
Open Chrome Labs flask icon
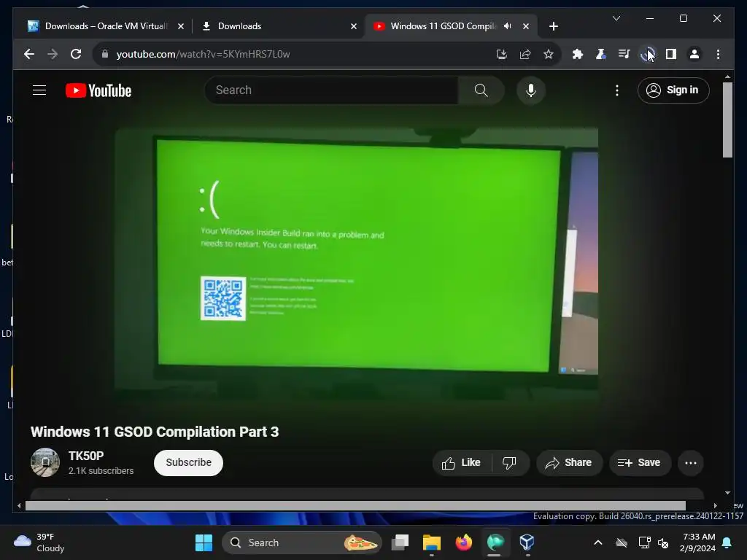point(601,54)
